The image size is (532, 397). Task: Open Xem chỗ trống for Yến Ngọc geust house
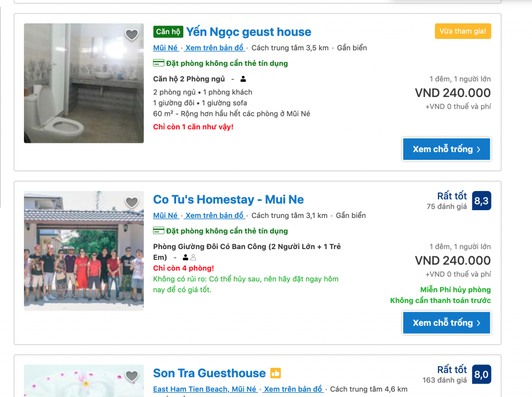pyautogui.click(x=446, y=149)
